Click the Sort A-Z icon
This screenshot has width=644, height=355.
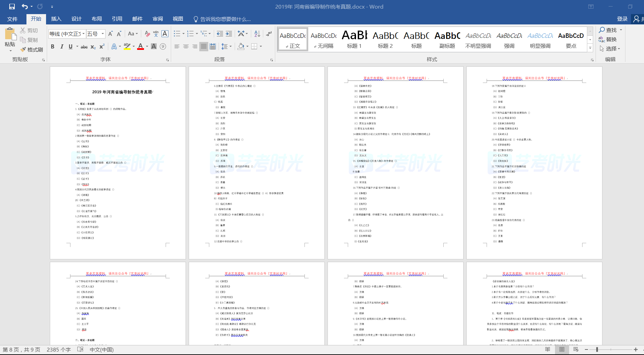tap(257, 34)
